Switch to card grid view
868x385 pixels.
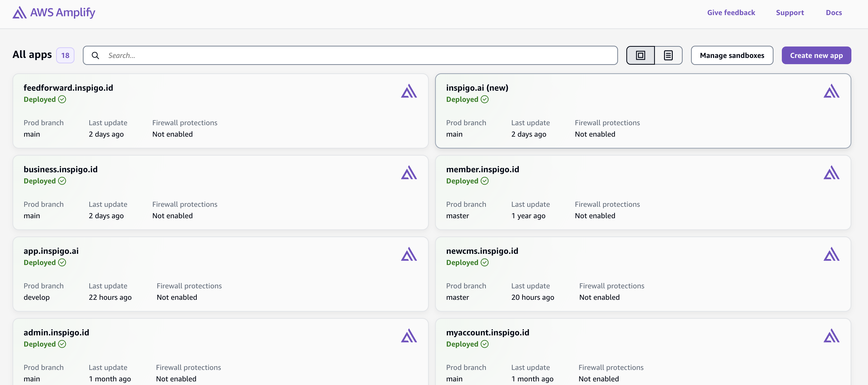pyautogui.click(x=640, y=55)
